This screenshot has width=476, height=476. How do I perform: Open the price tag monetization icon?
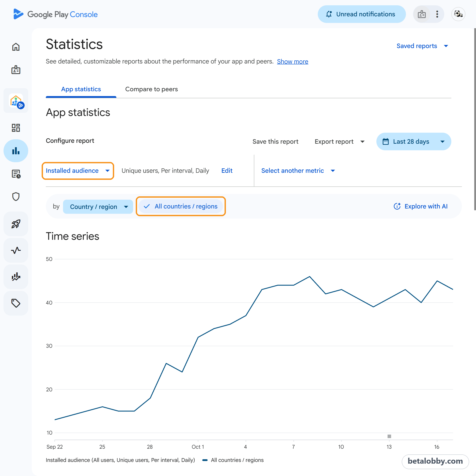pos(16,303)
